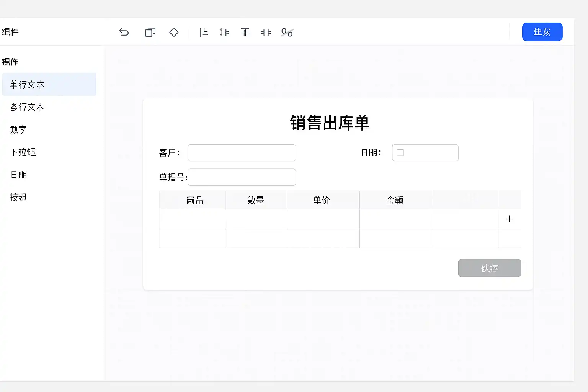Viewport: 588px width, 392px height.
Task: Select the 下拉框 dropdown component
Action: [x=23, y=152]
